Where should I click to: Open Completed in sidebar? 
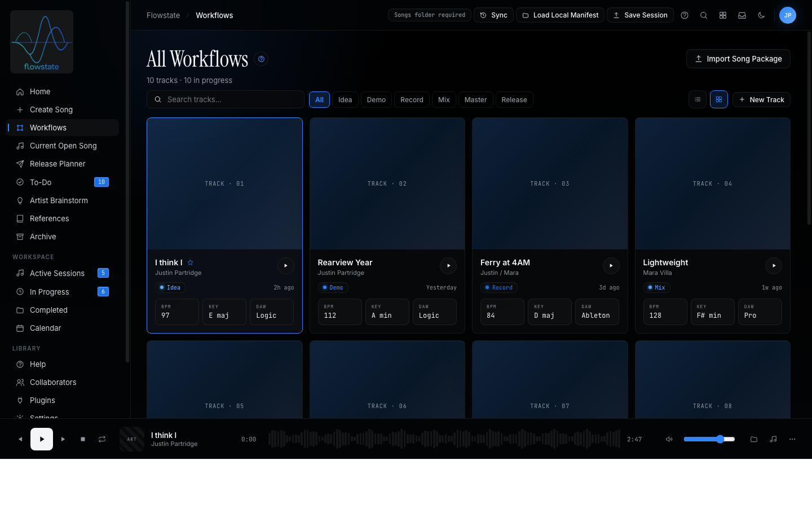click(x=63, y=310)
